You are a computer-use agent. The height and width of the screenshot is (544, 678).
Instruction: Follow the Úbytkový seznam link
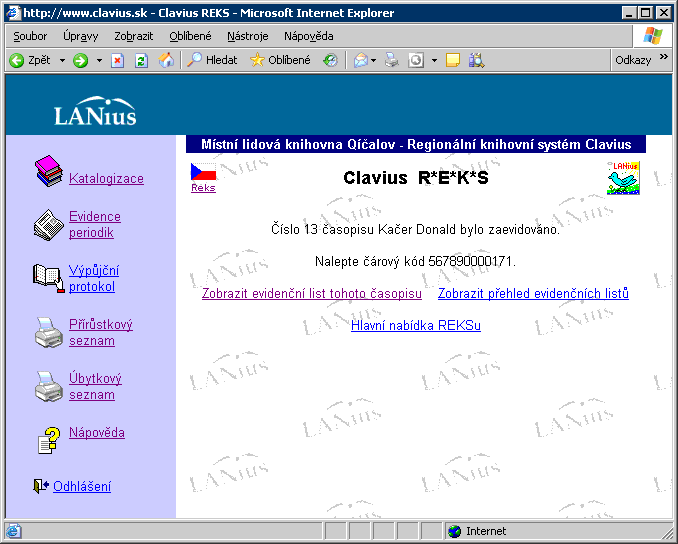(x=95, y=387)
